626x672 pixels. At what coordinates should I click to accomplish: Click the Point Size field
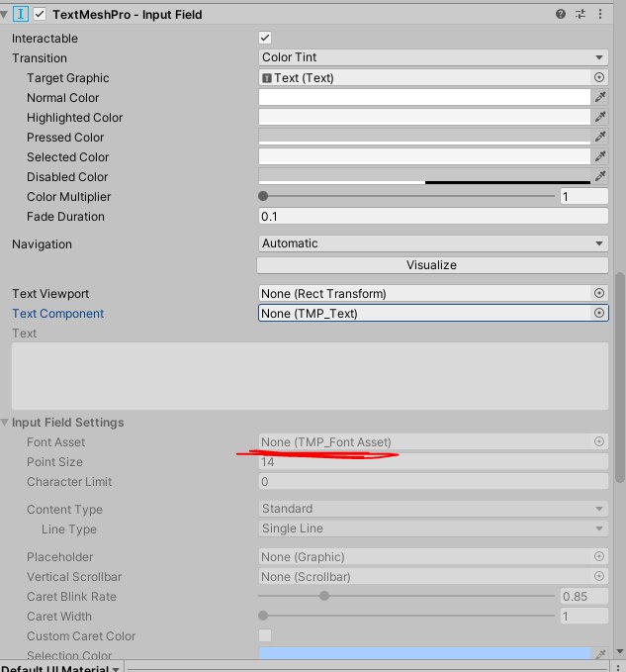pos(433,462)
